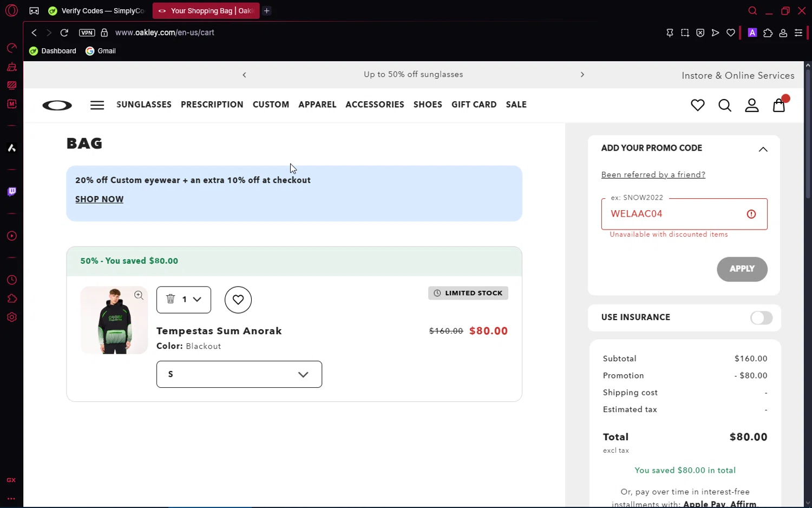Open the Sale menu item
812x508 pixels.
516,105
